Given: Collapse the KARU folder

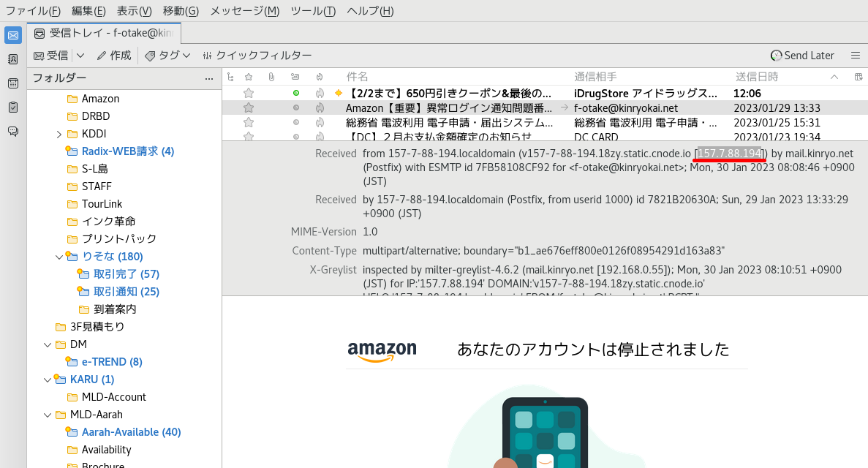Looking at the screenshot, I should coord(48,380).
